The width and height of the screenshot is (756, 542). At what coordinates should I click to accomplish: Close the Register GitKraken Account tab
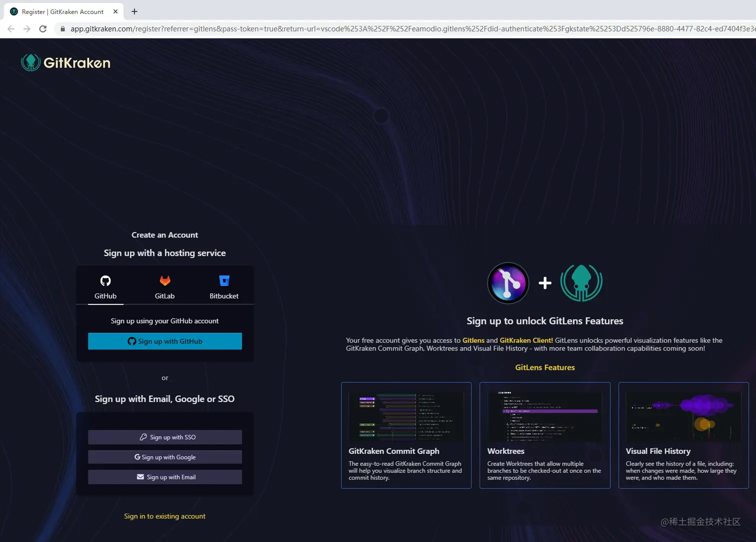pos(115,11)
